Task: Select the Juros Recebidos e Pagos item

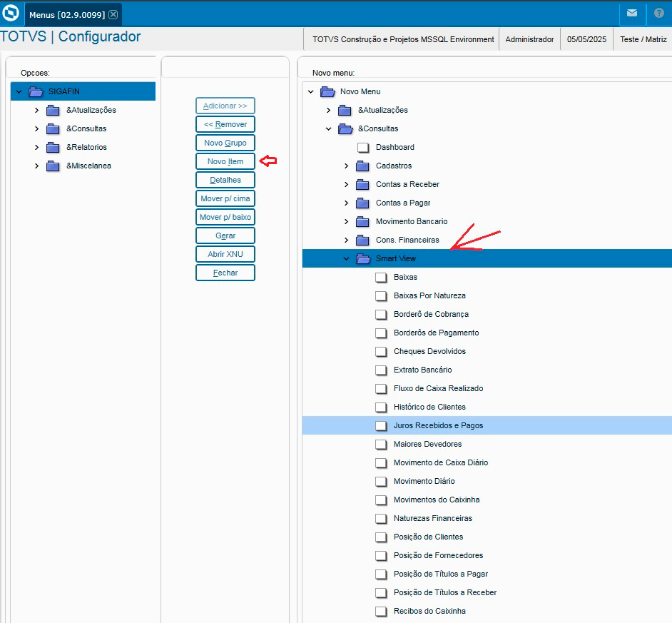Action: 487,425
